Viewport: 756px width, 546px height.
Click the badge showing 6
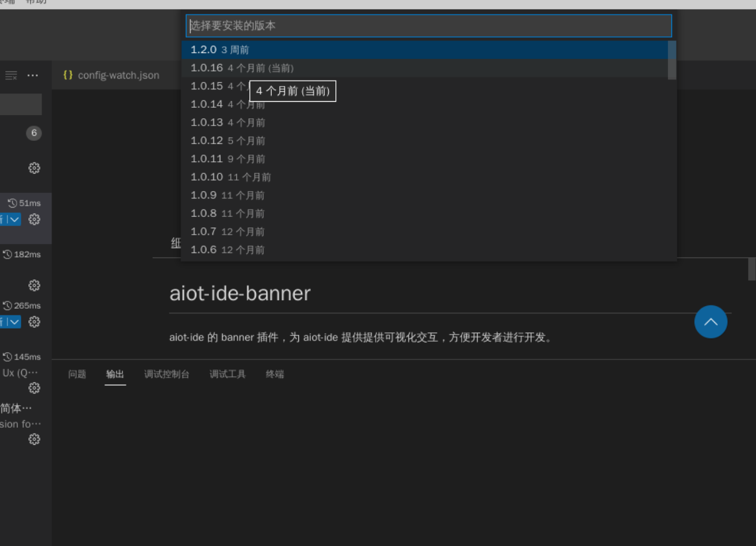tap(34, 133)
